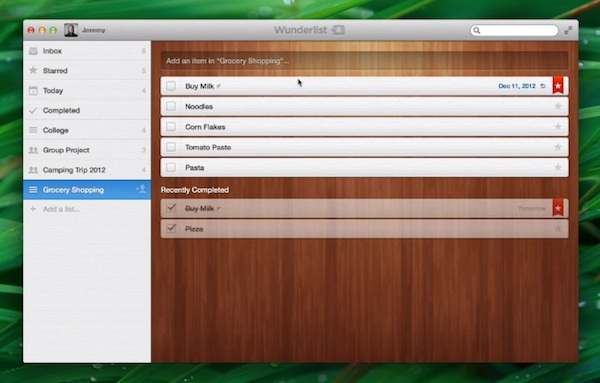Open the Jeremy account name
600x383 pixels.
(93, 30)
